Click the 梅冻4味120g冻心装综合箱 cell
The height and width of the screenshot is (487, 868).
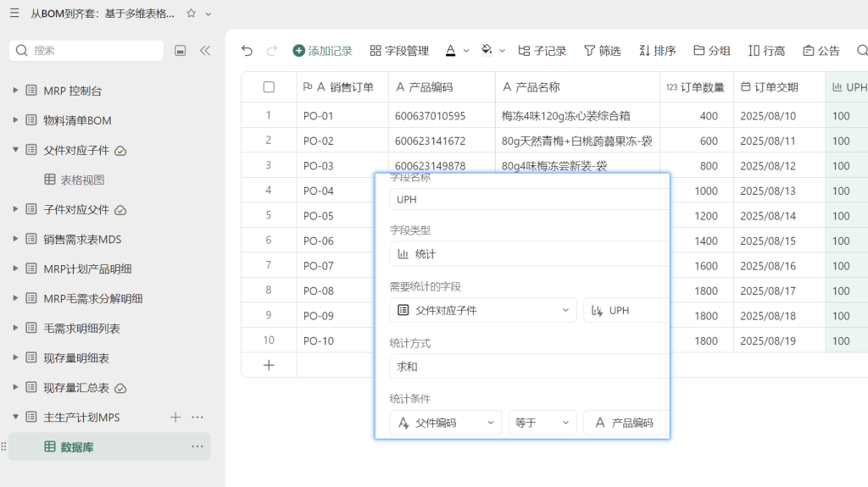(x=577, y=116)
